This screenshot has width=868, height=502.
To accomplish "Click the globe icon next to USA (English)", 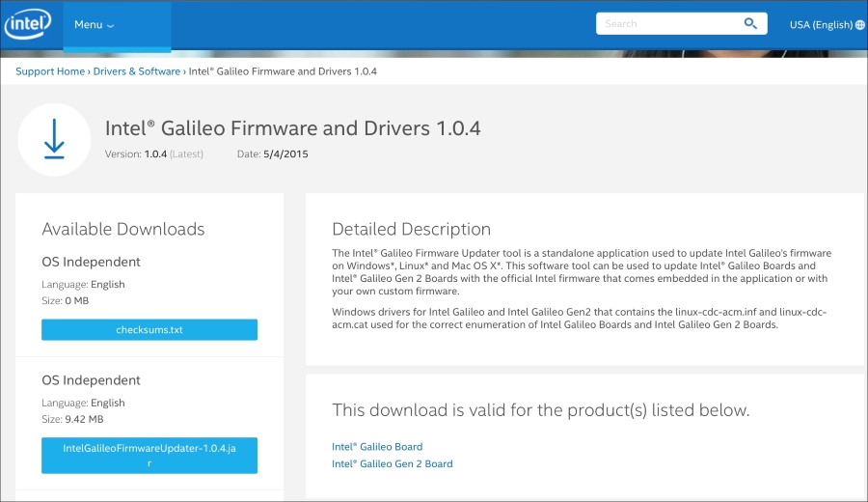I will 859,24.
